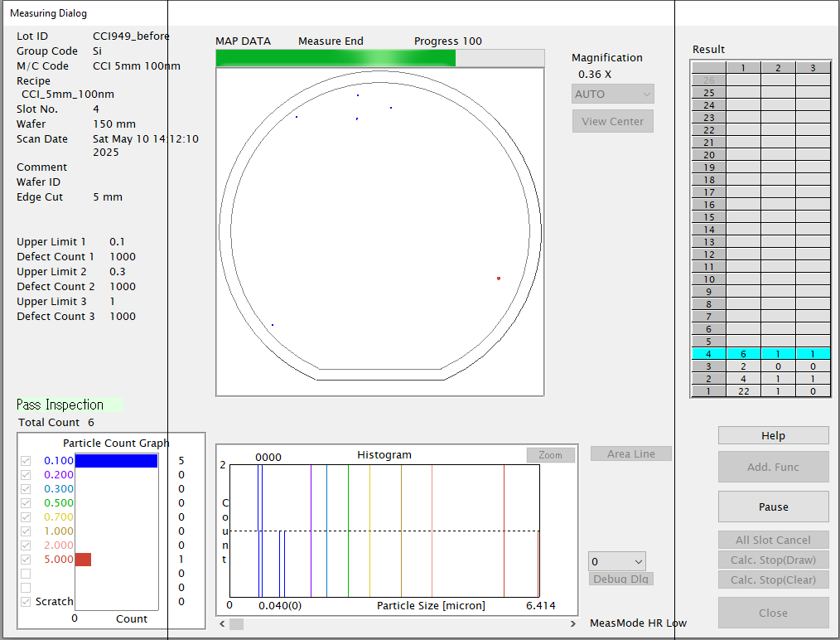This screenshot has height=640, width=840.
Task: Select slot 10 row header in Result table
Action: (x=709, y=279)
